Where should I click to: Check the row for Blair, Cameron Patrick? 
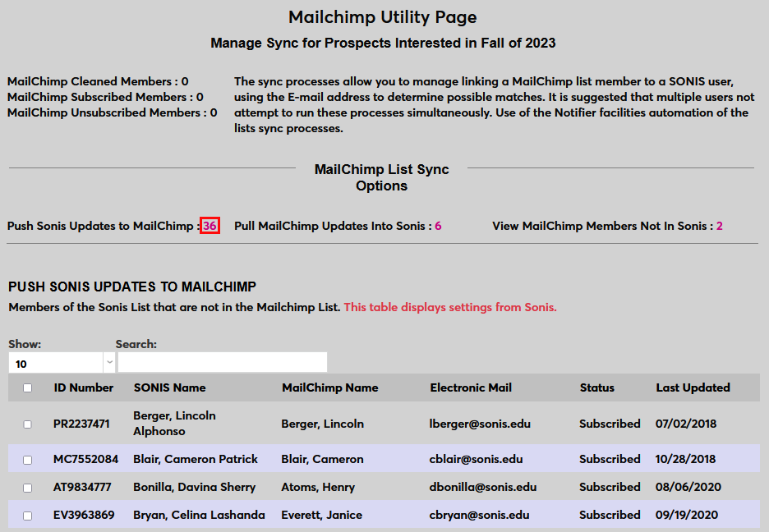click(27, 460)
